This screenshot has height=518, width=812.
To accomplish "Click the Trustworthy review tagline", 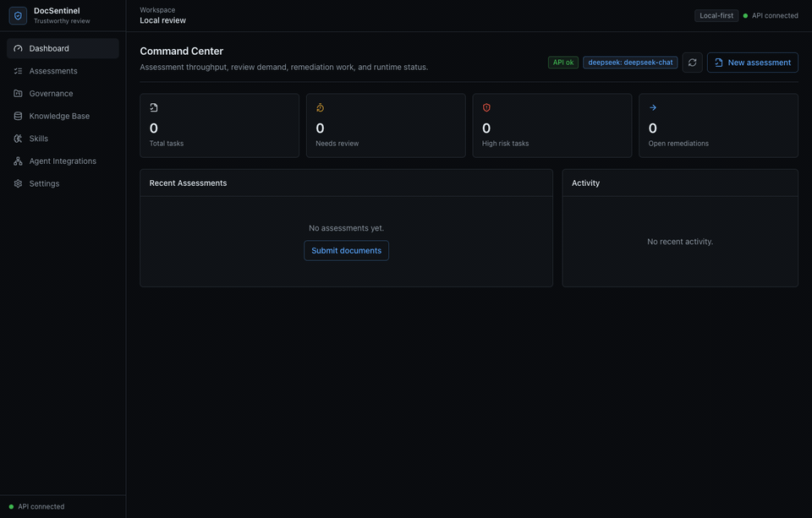I will point(62,21).
